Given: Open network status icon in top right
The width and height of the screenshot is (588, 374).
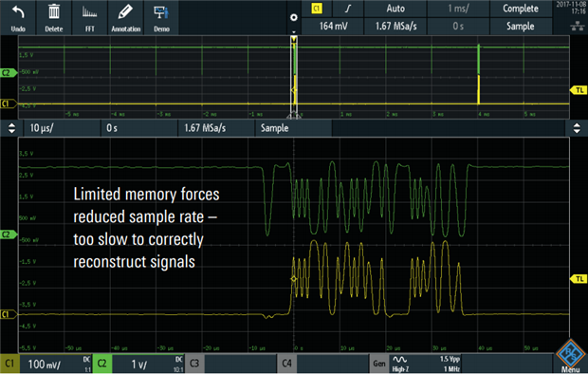Looking at the screenshot, I should pos(578,27).
